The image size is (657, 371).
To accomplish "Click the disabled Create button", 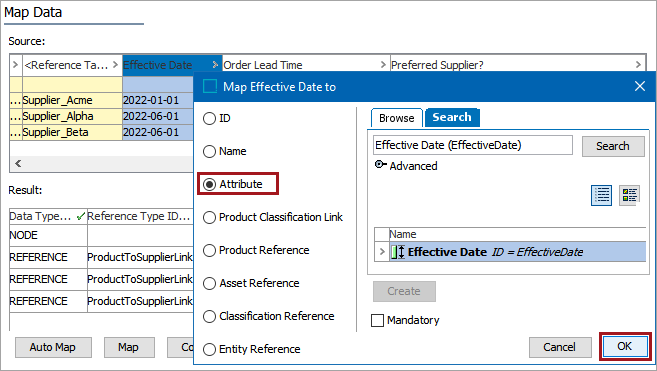I will click(404, 291).
